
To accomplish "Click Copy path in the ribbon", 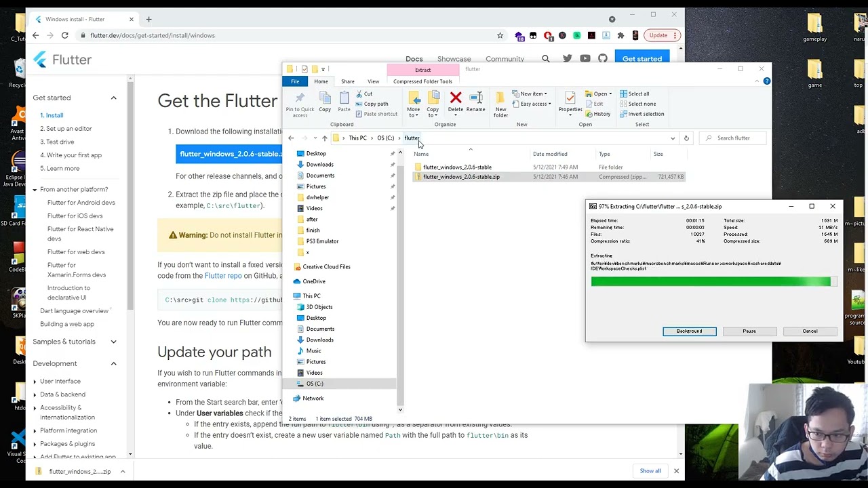I will [372, 104].
